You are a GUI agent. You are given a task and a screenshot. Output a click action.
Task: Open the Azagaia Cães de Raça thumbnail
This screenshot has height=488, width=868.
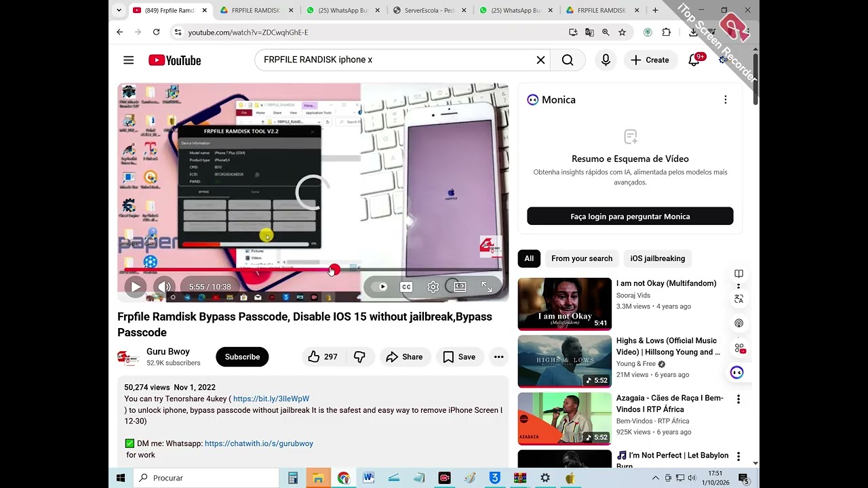pyautogui.click(x=565, y=419)
